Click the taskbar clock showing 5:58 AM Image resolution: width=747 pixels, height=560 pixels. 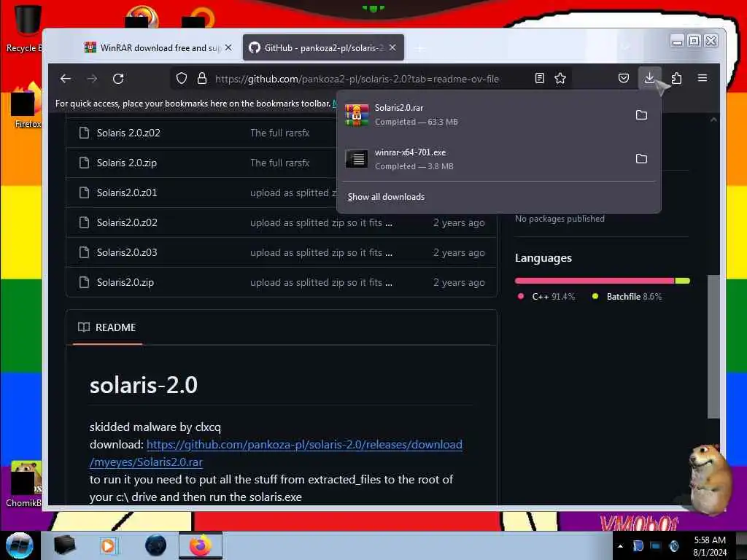point(710,546)
